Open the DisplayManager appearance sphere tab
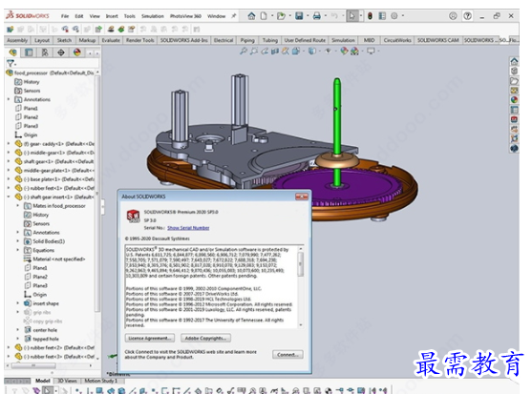This screenshot has width=532, height=394. click(x=77, y=52)
